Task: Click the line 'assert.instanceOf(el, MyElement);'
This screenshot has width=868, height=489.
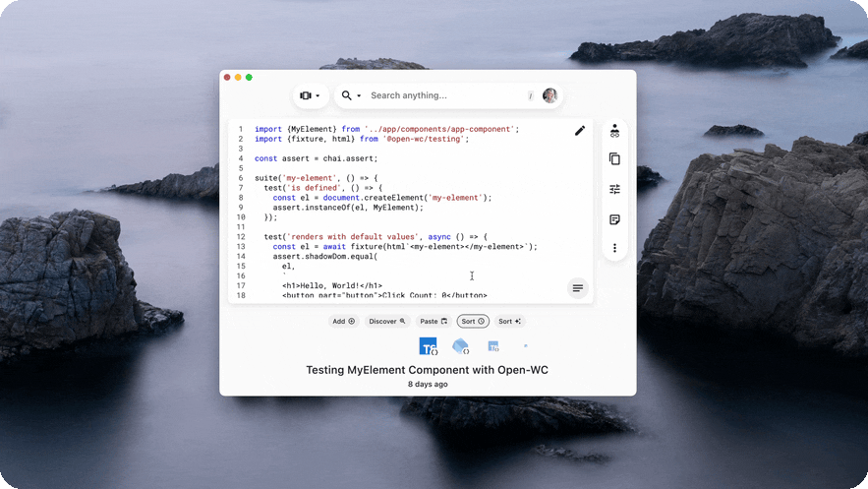Action: 348,208
